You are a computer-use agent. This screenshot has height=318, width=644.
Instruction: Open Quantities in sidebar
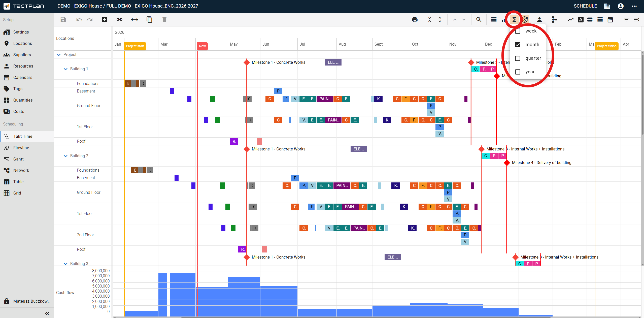tap(27, 100)
